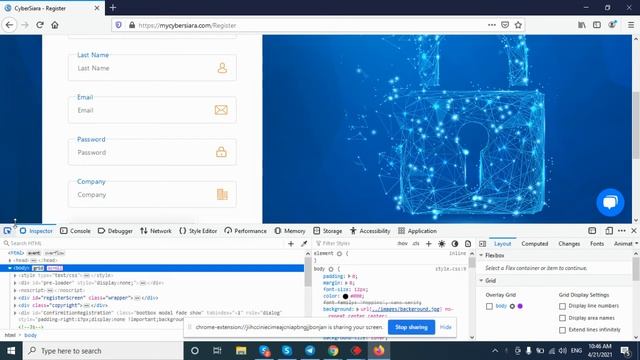The width and height of the screenshot is (640, 360).
Task: Pick a color with the eyedropper icon
Action: pos(304,244)
